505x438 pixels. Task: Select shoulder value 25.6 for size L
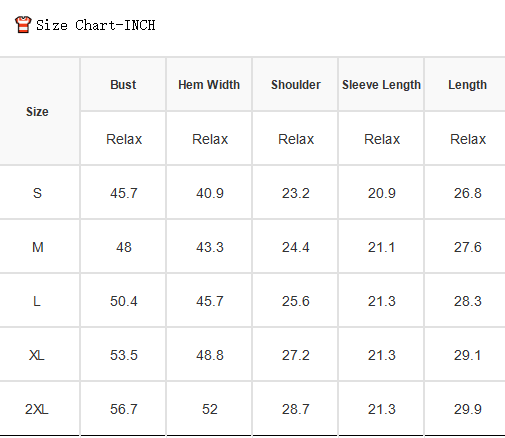tap(296, 301)
